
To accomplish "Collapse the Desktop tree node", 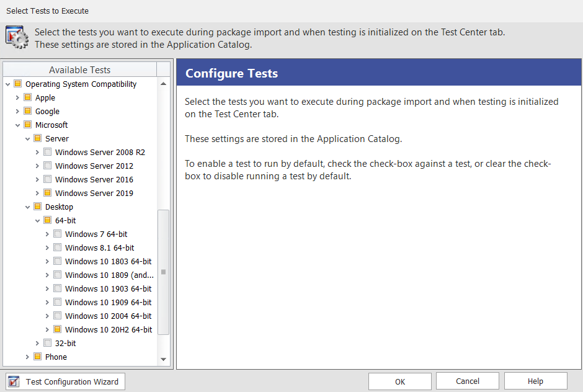I will (27, 207).
